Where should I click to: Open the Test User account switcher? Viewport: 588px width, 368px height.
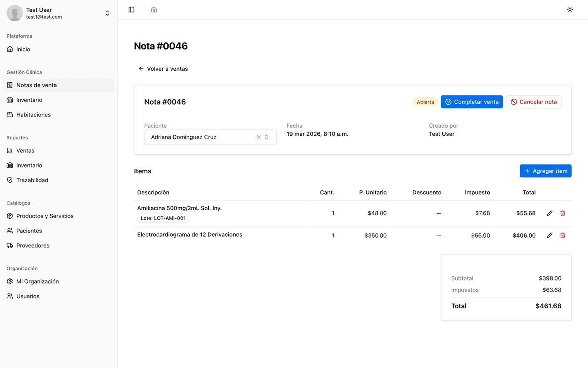(107, 13)
